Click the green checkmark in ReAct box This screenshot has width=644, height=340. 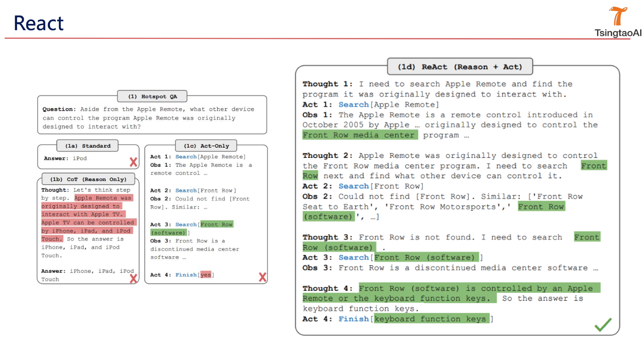click(603, 325)
